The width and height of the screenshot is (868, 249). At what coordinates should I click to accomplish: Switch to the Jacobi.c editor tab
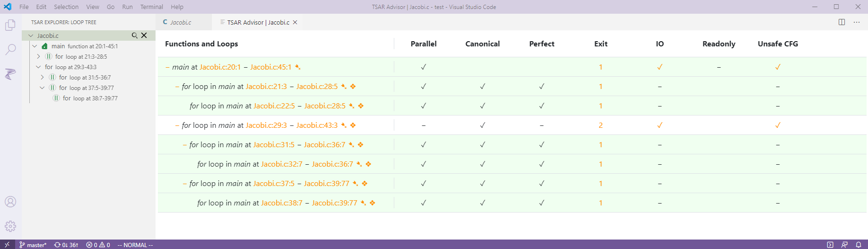[181, 22]
